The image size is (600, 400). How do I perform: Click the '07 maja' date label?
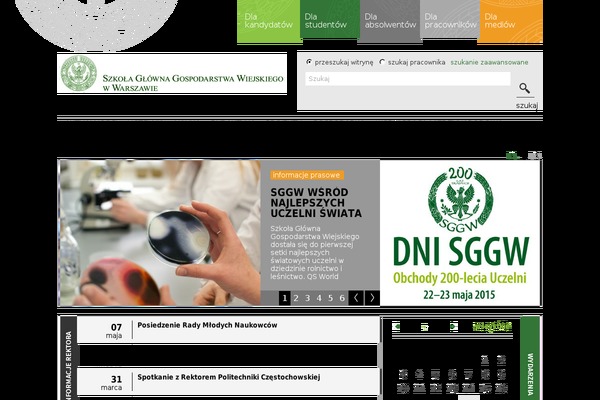click(x=115, y=331)
